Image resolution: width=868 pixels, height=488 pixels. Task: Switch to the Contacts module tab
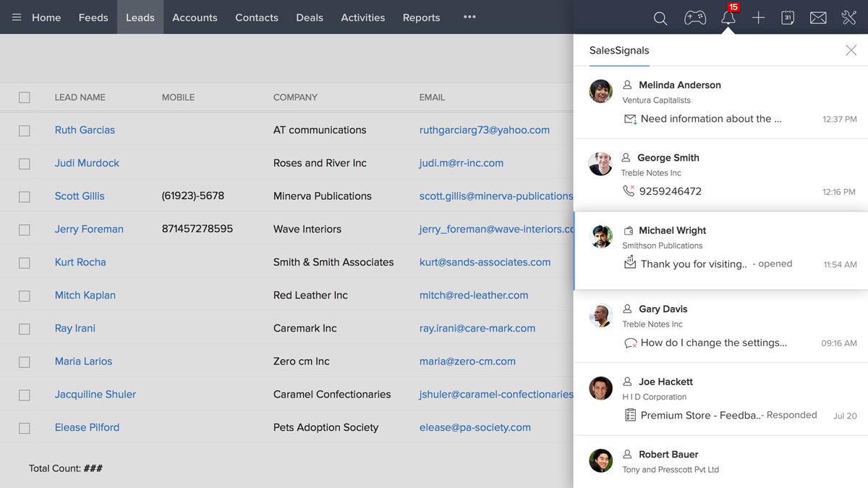coord(257,17)
